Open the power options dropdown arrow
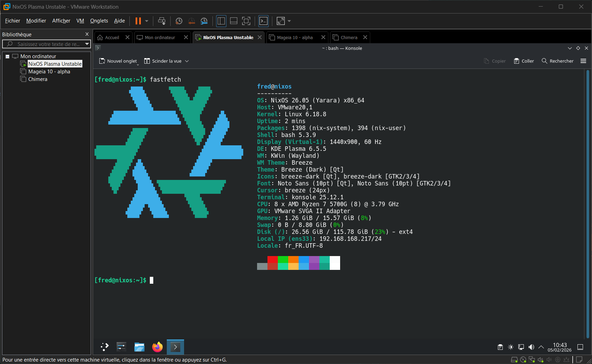The width and height of the screenshot is (592, 364). [147, 21]
